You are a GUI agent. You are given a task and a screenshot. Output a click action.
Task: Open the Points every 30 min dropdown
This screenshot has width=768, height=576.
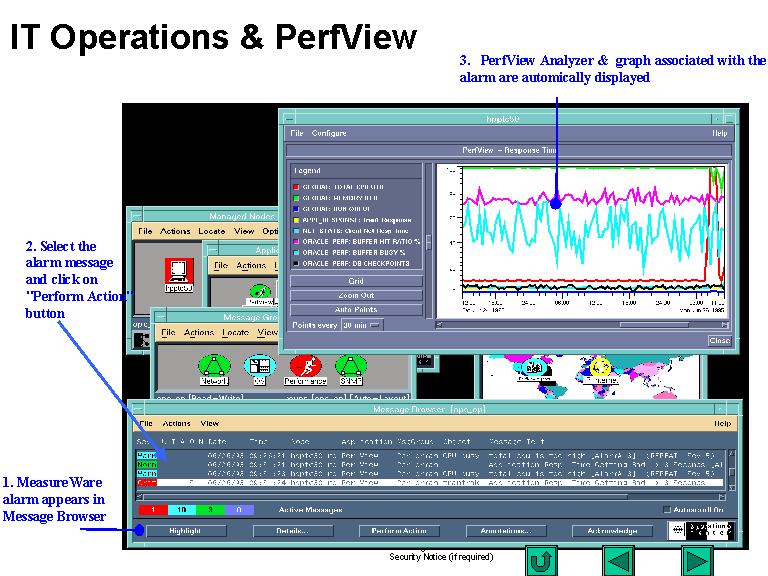(361, 325)
